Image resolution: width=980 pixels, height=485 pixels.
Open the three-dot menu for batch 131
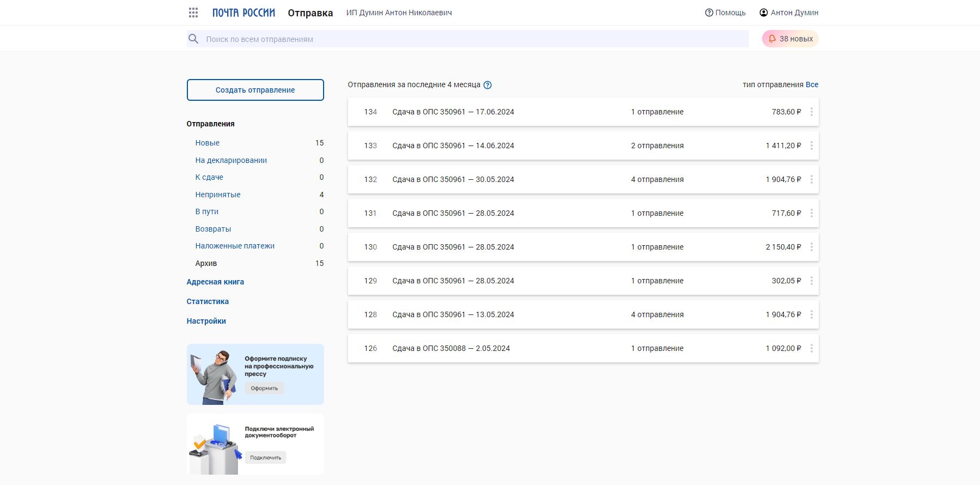[x=811, y=213]
